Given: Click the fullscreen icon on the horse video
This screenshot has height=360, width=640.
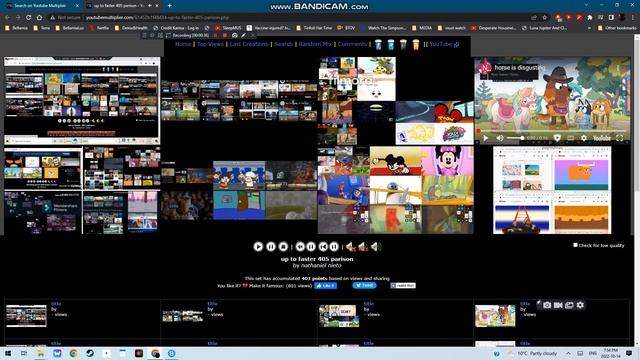Looking at the screenshot, I should [620, 138].
